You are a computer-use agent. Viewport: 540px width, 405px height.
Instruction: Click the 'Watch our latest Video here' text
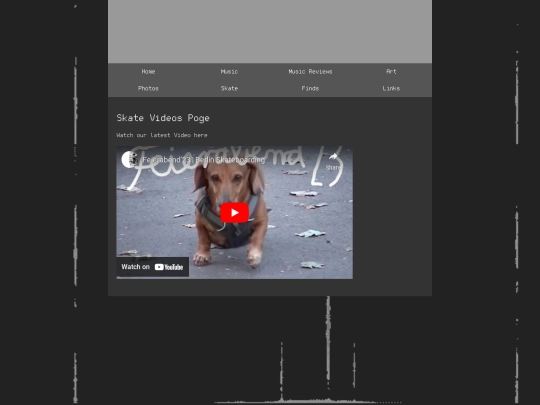[x=162, y=135]
